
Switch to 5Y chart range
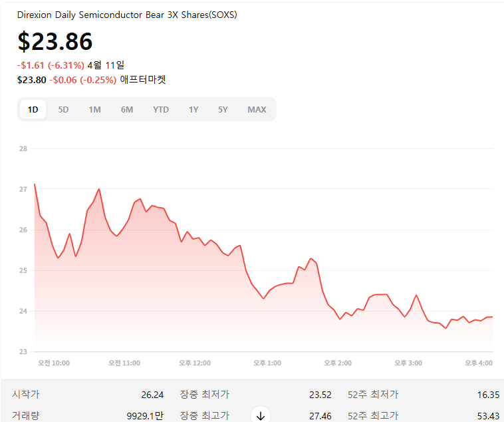(223, 109)
